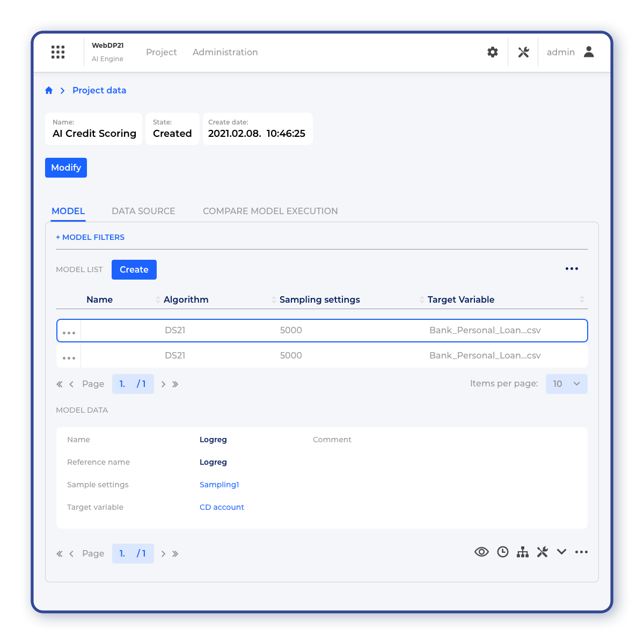The width and height of the screenshot is (644, 644).
Task: Open Items per page dropdown
Action: coord(566,384)
